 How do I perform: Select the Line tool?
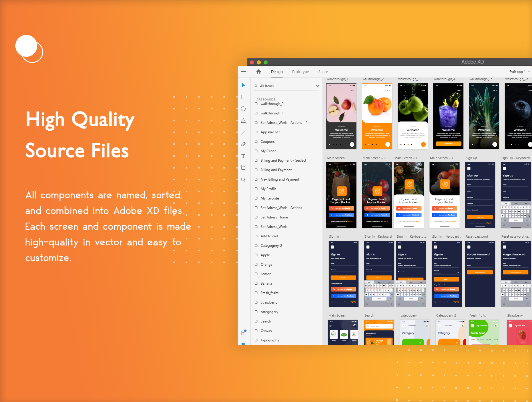point(243,132)
